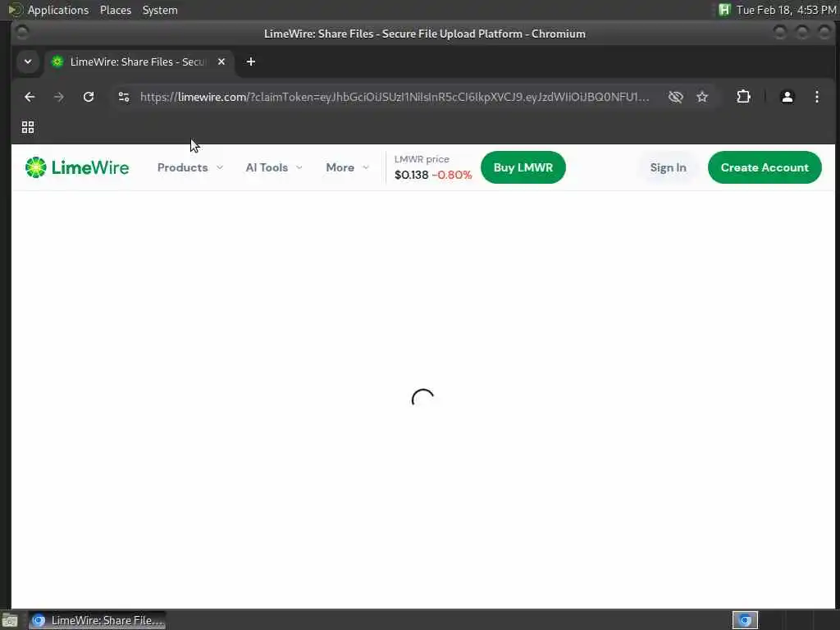Focus the address bar URL
The width and height of the screenshot is (840, 630).
[395, 97]
